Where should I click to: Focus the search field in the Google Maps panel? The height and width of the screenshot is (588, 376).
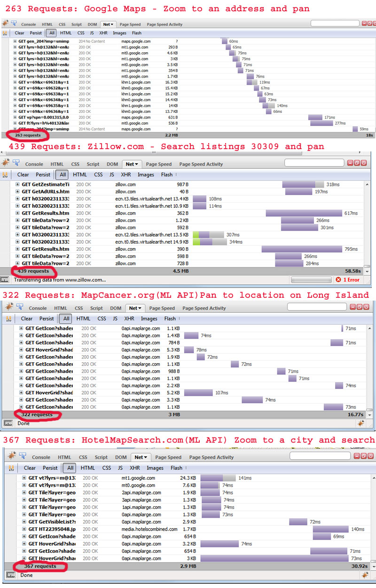335,23
